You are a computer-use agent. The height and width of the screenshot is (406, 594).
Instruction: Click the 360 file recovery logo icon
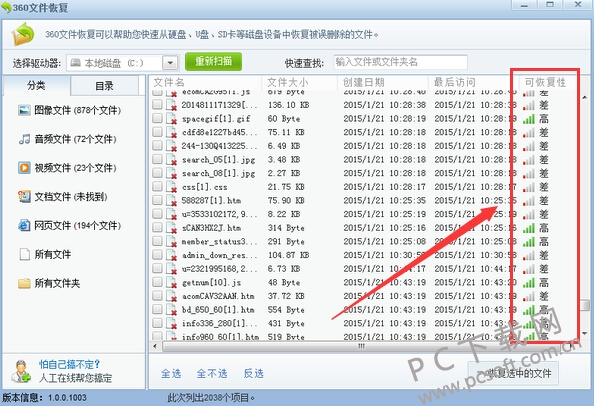click(23, 34)
